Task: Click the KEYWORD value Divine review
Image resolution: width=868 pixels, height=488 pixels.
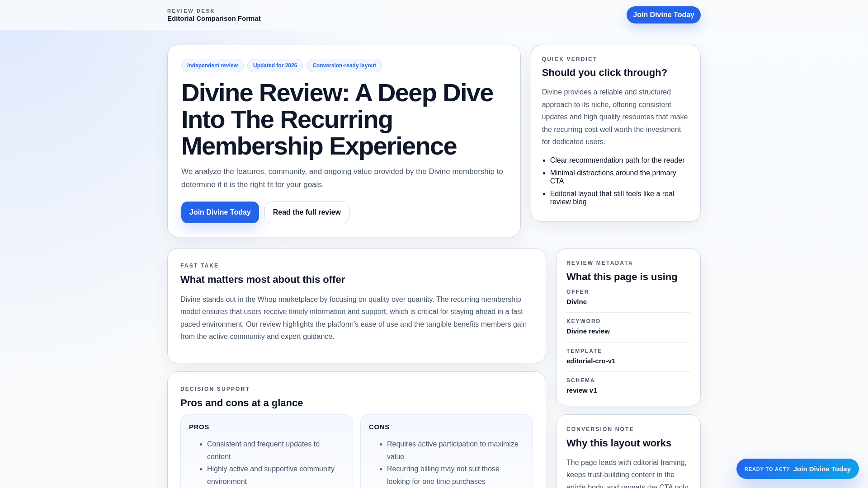Action: point(588,331)
